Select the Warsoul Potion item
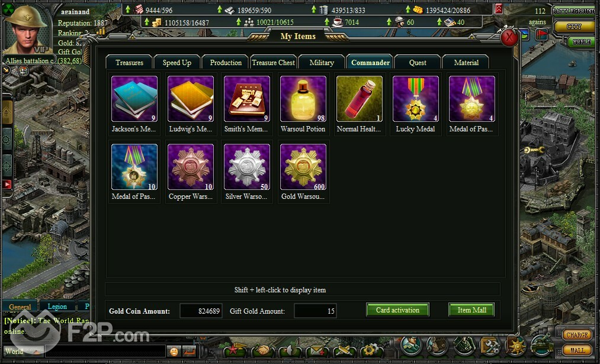600x364 pixels. [303, 99]
